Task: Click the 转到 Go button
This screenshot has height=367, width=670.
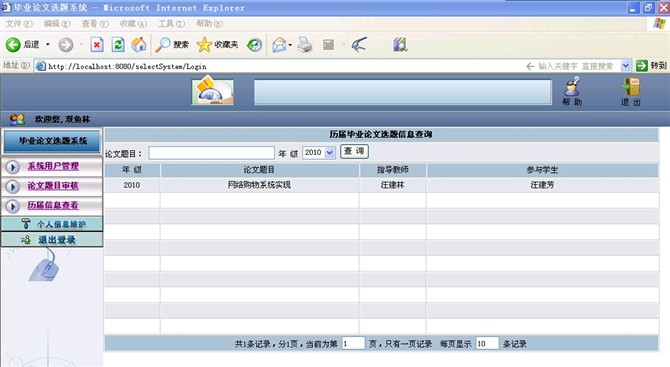Action: (x=651, y=65)
